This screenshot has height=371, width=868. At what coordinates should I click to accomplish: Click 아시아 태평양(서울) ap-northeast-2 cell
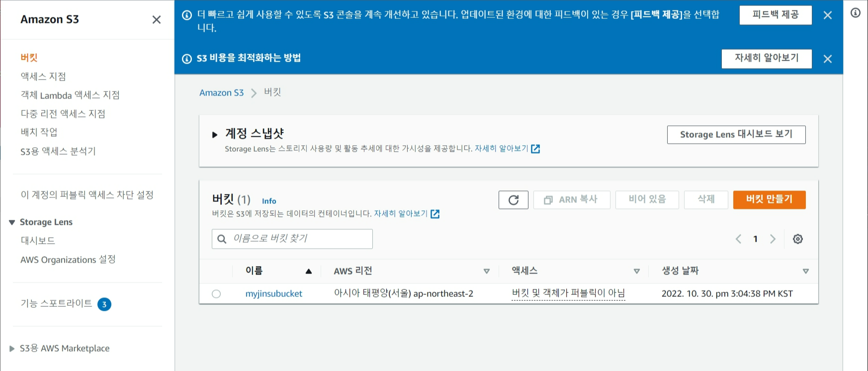pyautogui.click(x=404, y=294)
